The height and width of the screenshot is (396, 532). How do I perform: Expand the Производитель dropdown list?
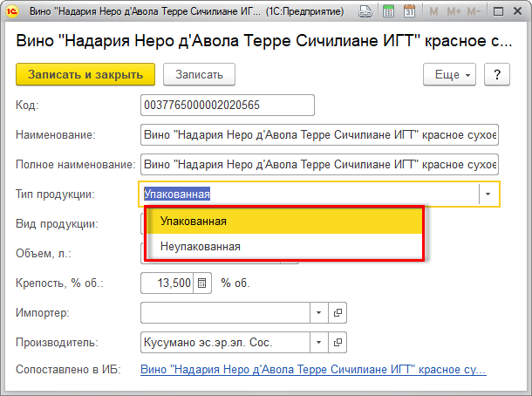point(318,342)
